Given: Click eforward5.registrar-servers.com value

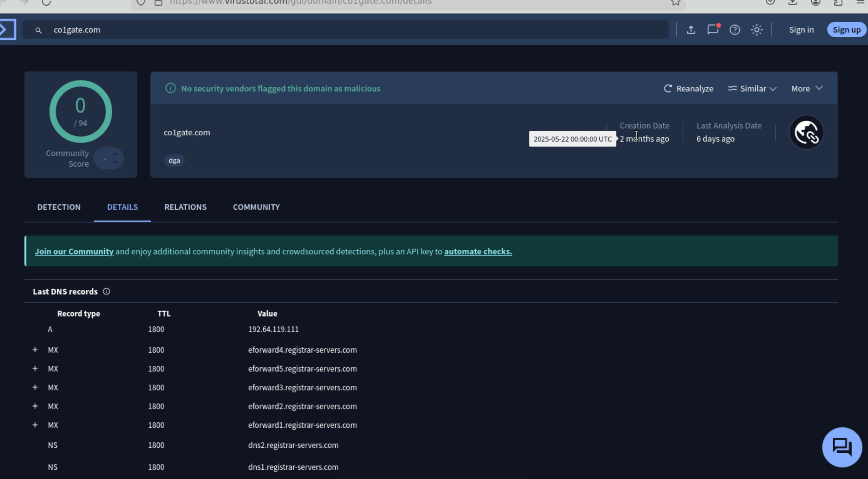Looking at the screenshot, I should pyautogui.click(x=302, y=369).
